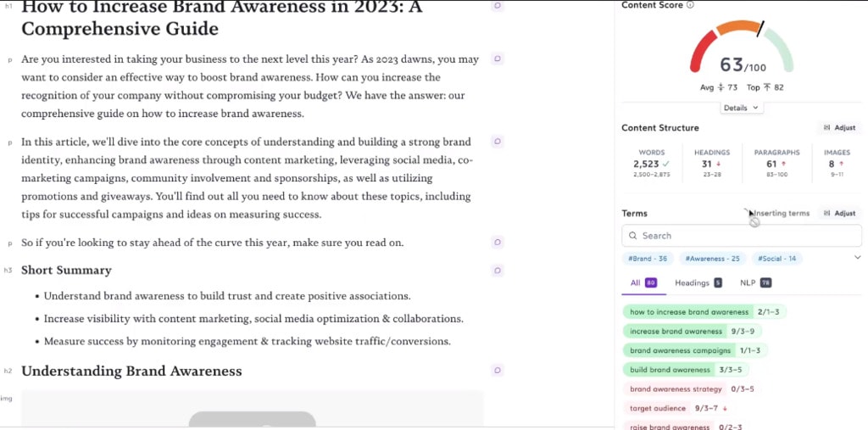Viewport: 868px width, 430px height.
Task: Open comment icon beside 'So if you're looking' line
Action: click(497, 243)
